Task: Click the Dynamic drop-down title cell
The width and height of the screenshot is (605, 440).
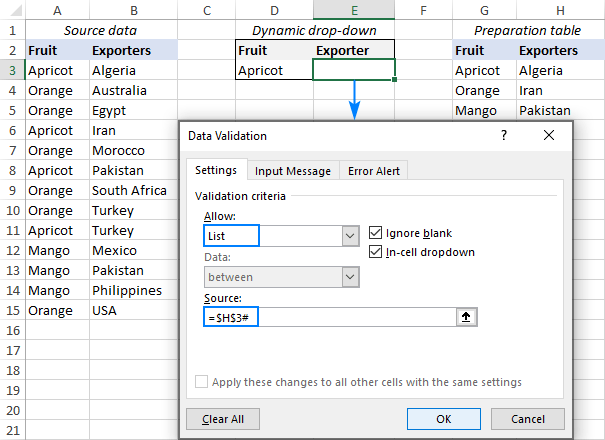Action: pos(315,30)
